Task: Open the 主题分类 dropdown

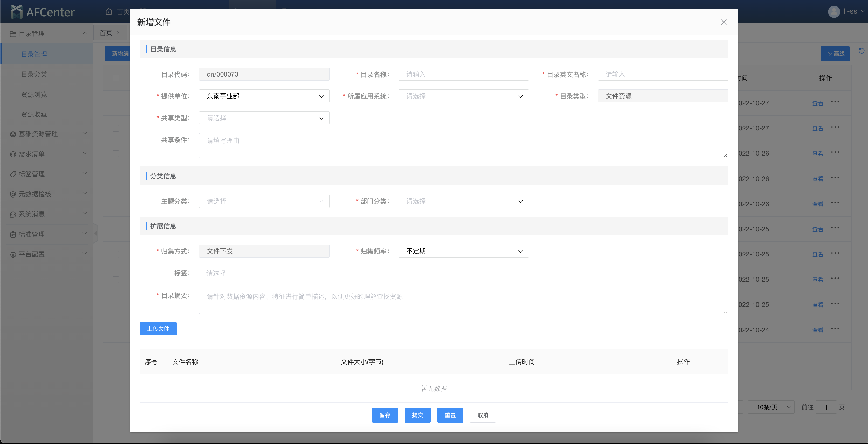Action: (x=264, y=201)
